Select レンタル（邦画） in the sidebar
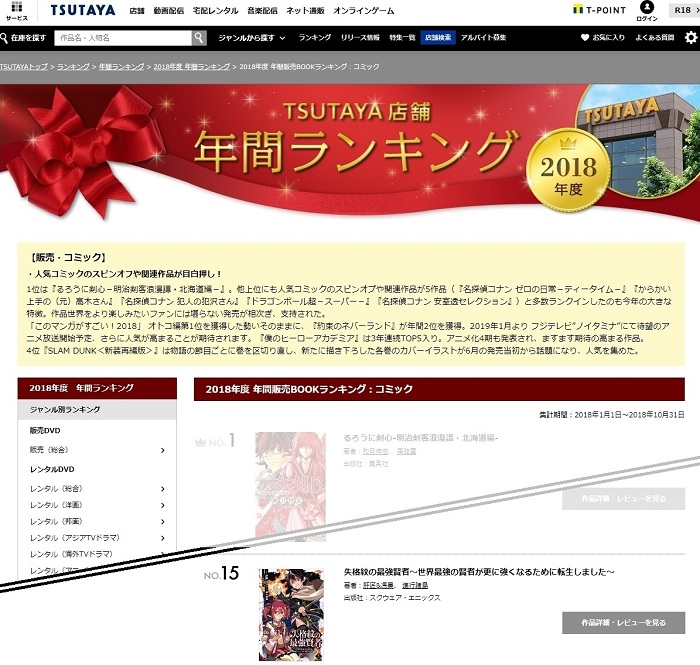This screenshot has width=700, height=665. [56, 521]
